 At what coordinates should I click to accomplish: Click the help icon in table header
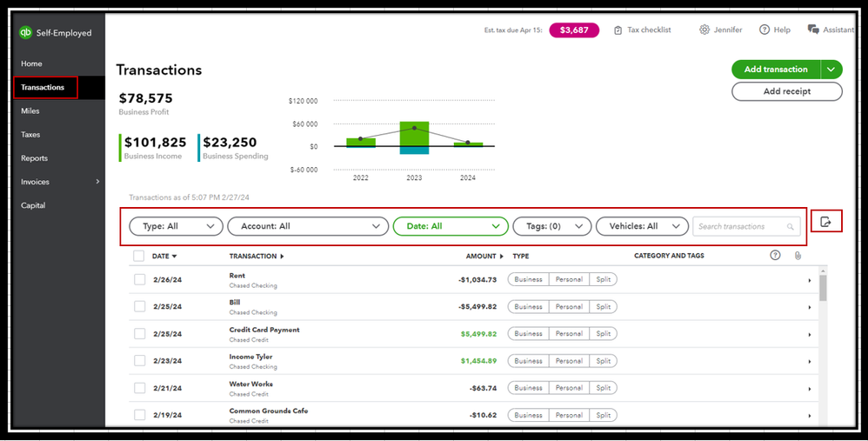pos(775,255)
